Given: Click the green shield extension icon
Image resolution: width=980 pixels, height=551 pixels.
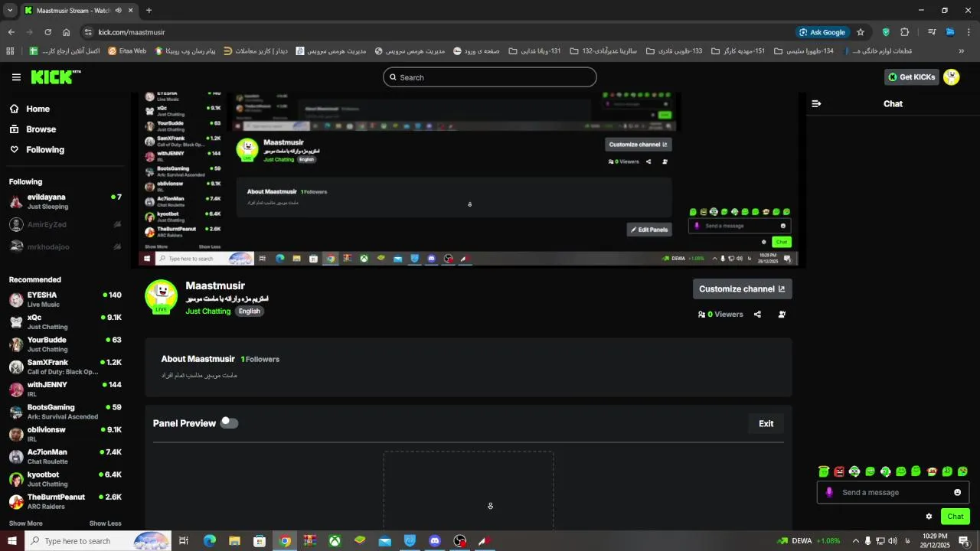Looking at the screenshot, I should [x=886, y=32].
